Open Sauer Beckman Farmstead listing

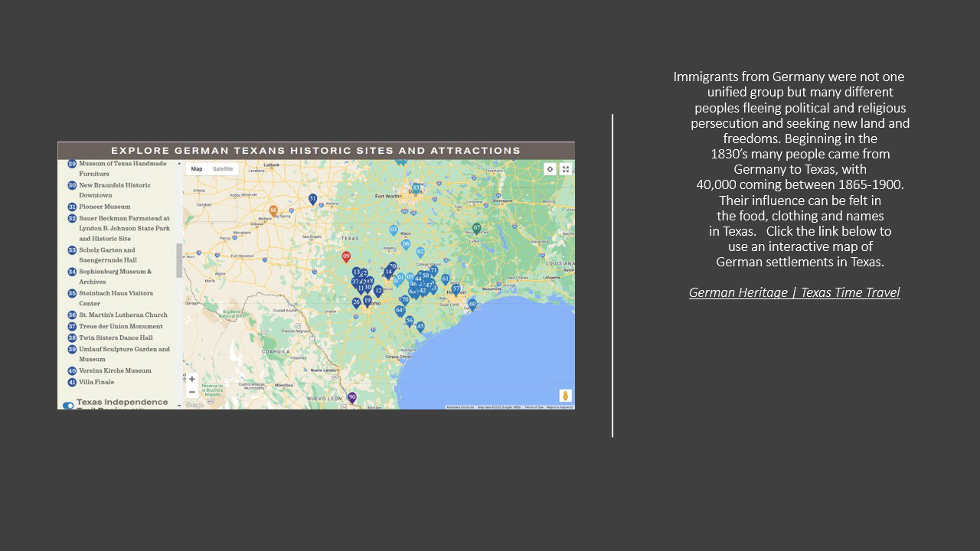pyautogui.click(x=119, y=228)
